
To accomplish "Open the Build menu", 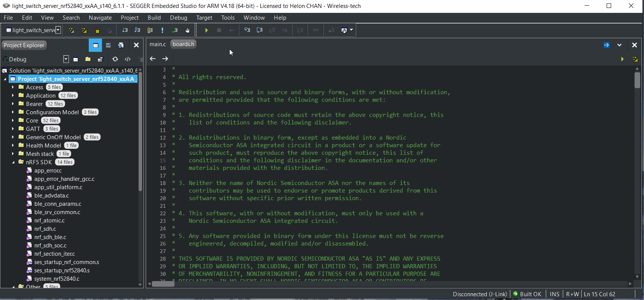I will click(154, 18).
